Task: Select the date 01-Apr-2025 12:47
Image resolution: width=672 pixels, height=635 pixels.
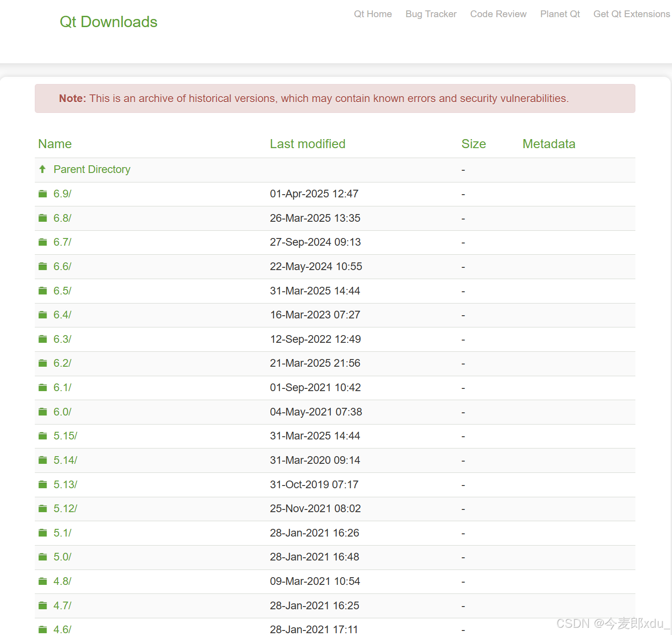Action: coord(314,194)
